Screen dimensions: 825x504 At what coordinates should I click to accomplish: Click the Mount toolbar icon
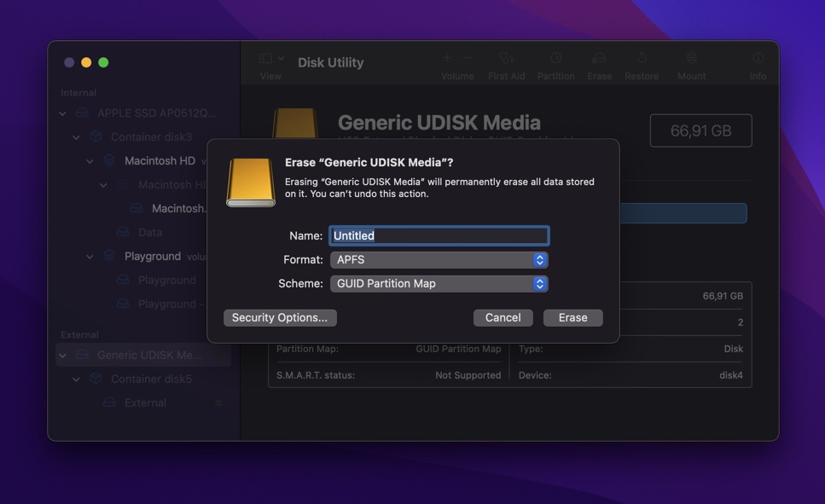(x=691, y=58)
